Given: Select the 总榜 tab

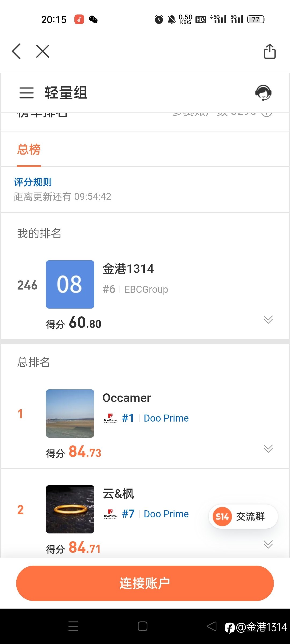Looking at the screenshot, I should (29, 149).
